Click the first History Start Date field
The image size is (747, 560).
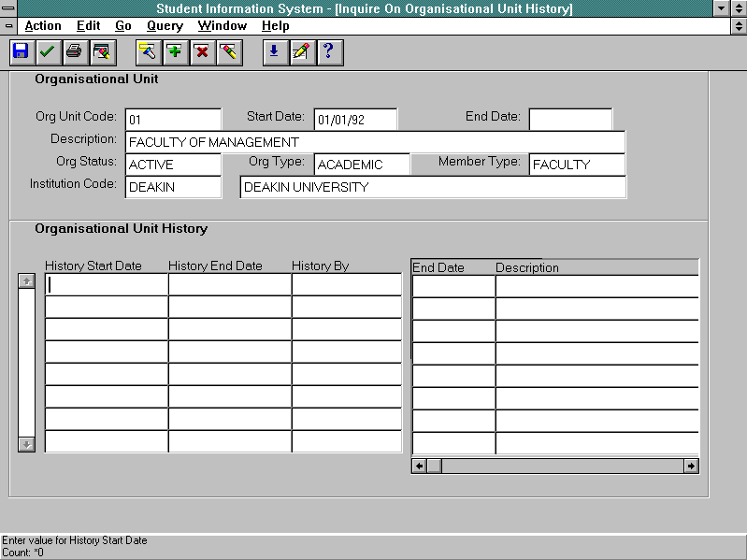pos(107,284)
